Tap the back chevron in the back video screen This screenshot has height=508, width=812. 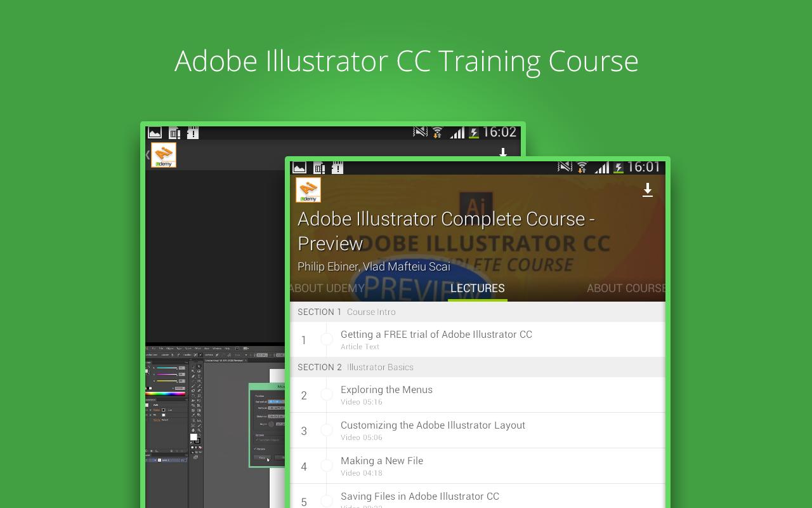click(x=147, y=154)
